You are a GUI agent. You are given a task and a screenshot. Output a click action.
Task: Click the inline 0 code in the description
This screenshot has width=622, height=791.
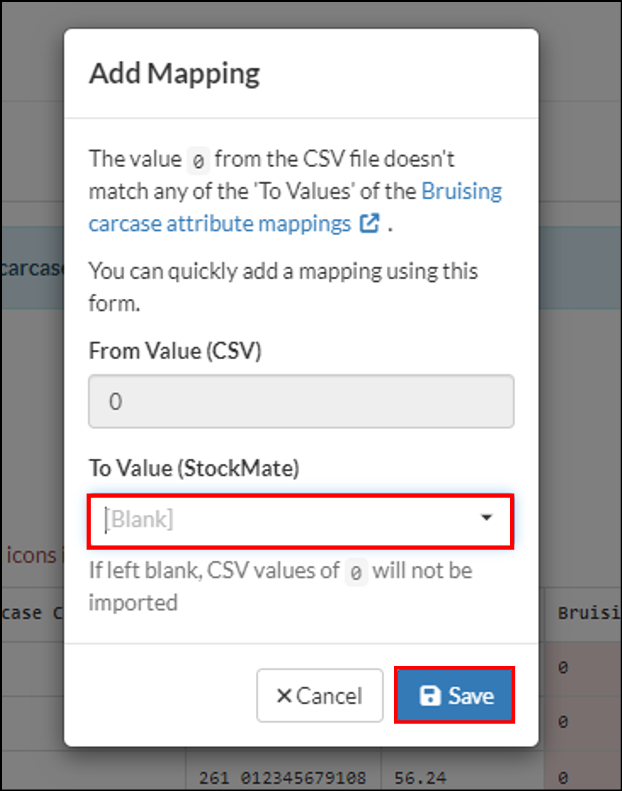point(198,161)
